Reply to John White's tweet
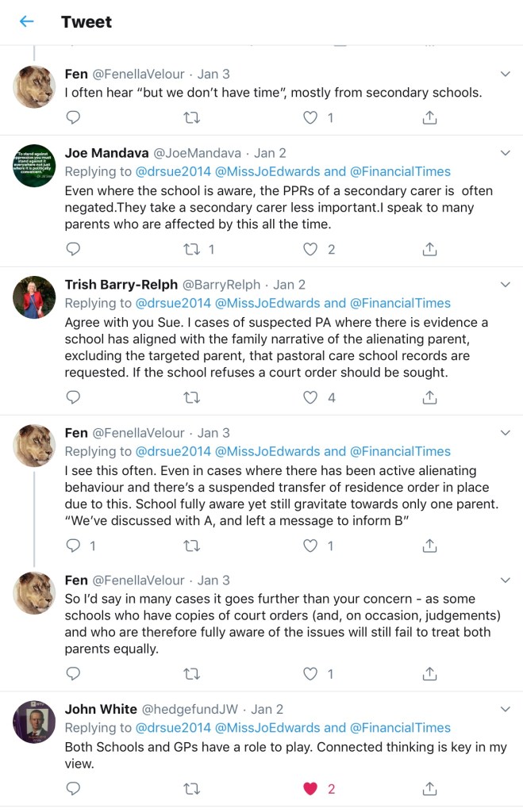The image size is (523, 812). tap(73, 788)
